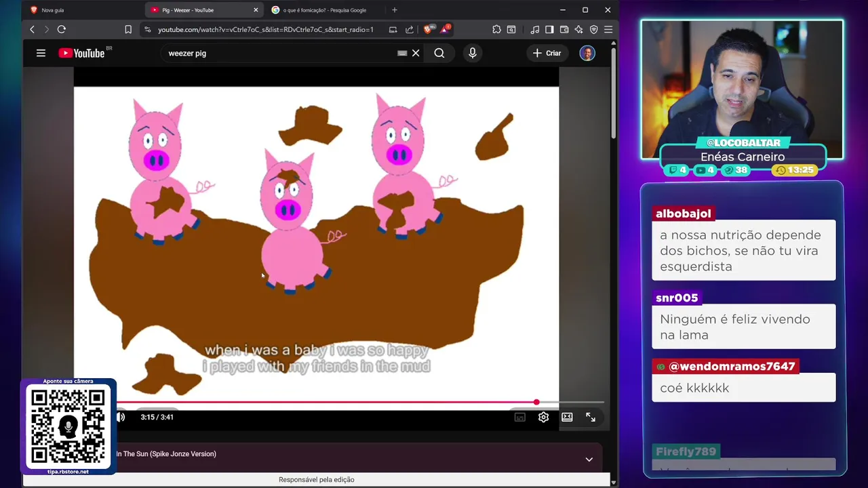This screenshot has height=488, width=868.
Task: Expand the 'In The Sun (Spike Jonze Version)' panel
Action: [x=589, y=460]
